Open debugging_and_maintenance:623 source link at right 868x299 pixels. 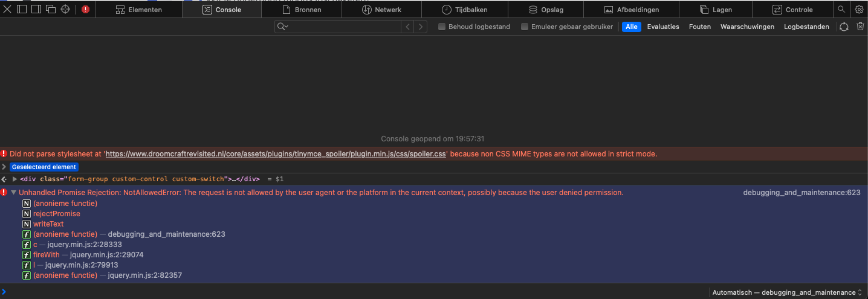(x=802, y=193)
